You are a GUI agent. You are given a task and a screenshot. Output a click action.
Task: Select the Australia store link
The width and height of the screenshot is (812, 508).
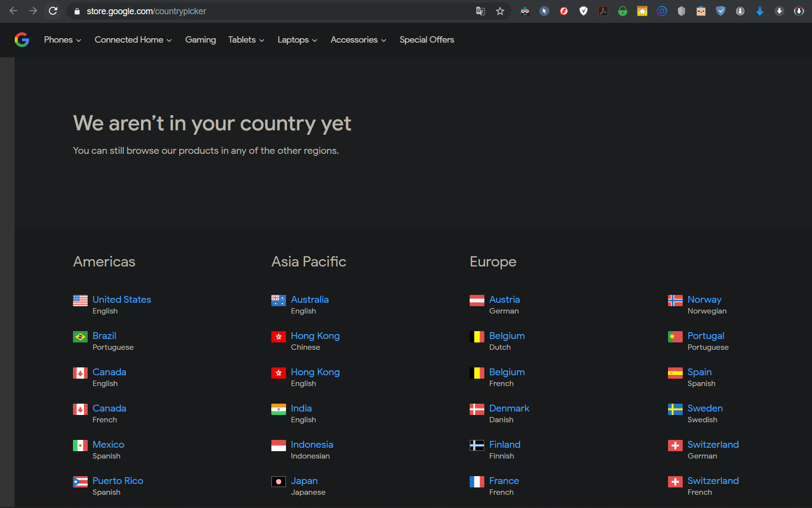(x=310, y=299)
